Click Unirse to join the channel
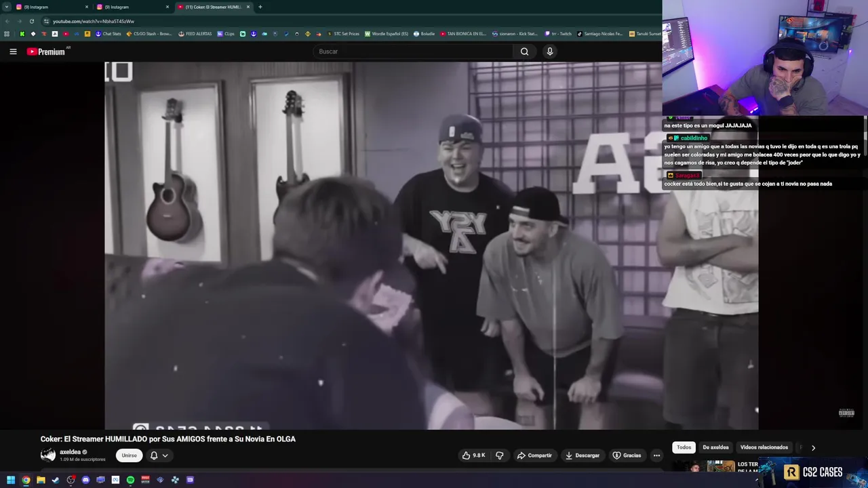Viewport: 868px width, 488px height. coord(129,455)
